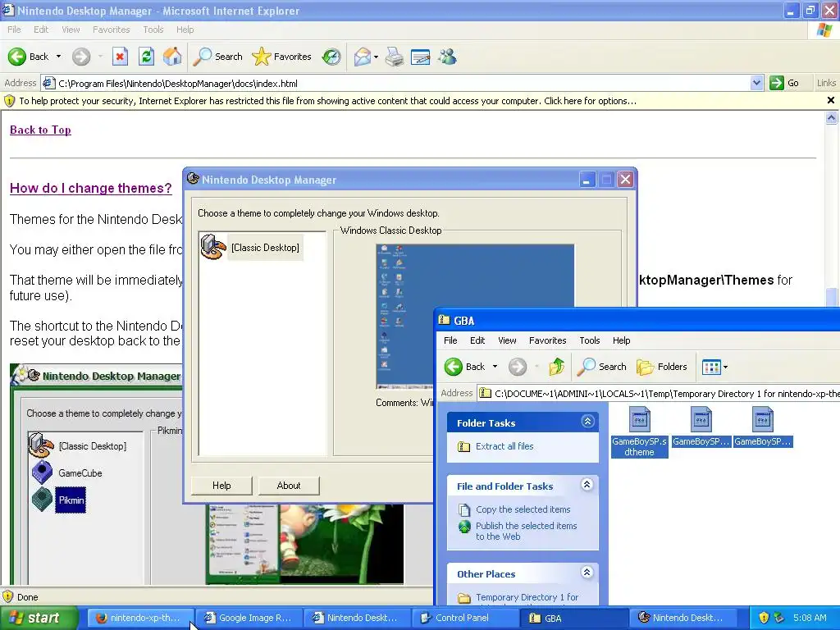Open the GBA window Back history dropdown
The height and width of the screenshot is (630, 840).
coord(495,367)
